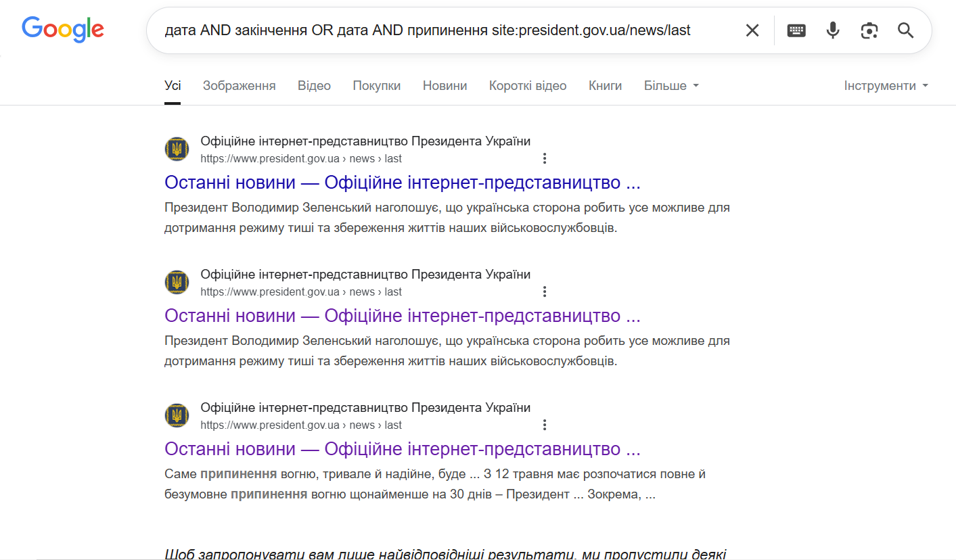Open the on-screen keyboard input tool
This screenshot has height=560, width=956.
click(796, 30)
